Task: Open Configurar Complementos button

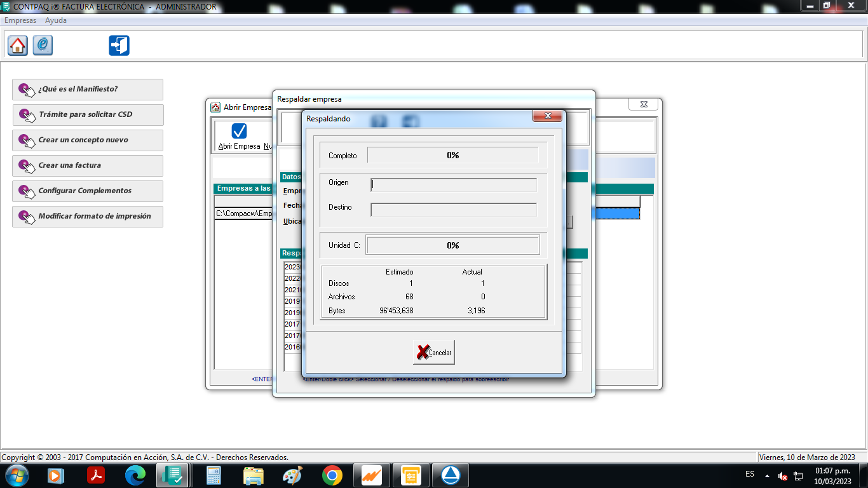Action: pyautogui.click(x=88, y=191)
